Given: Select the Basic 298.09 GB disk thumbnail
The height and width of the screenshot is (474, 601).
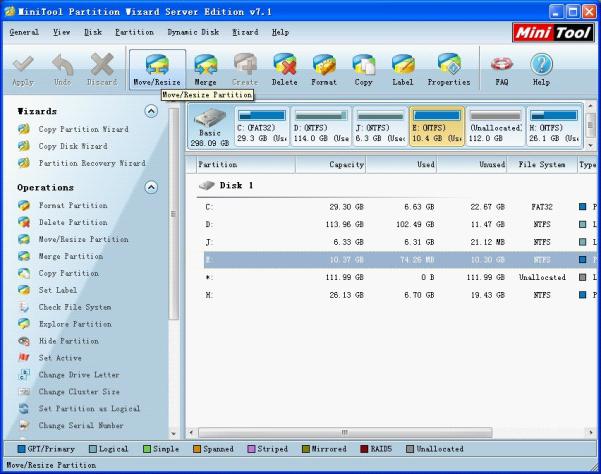Looking at the screenshot, I should (x=210, y=127).
